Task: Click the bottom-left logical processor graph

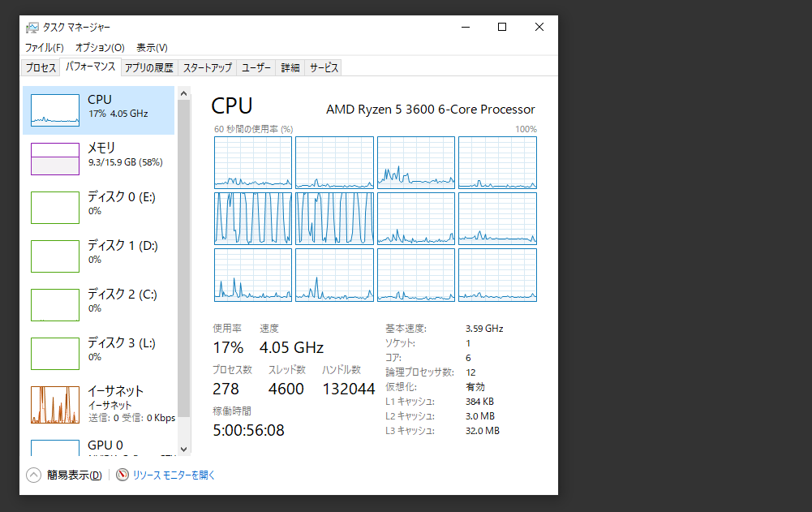Action: tap(253, 274)
